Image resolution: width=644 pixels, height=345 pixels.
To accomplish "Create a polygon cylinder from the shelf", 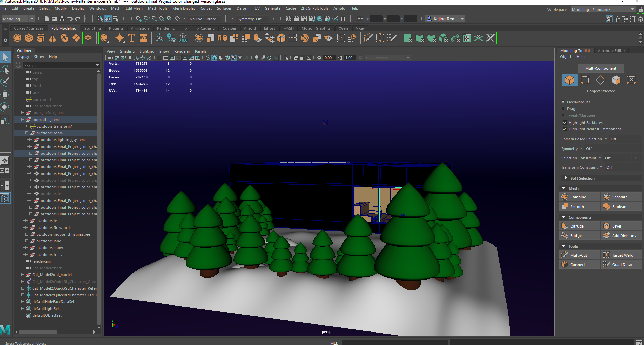I will pyautogui.click(x=41, y=38).
